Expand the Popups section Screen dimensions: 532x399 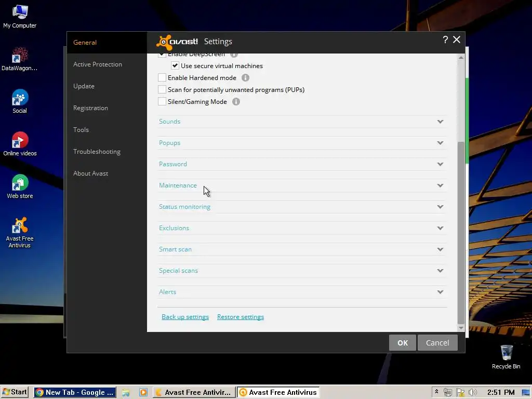pyautogui.click(x=302, y=143)
